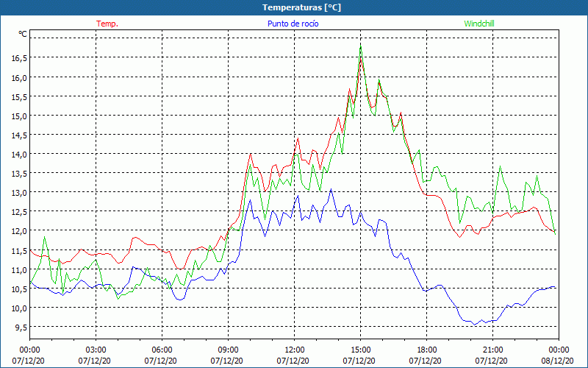Click the 10,5 y-axis value
The image size is (588, 368).
pyautogui.click(x=19, y=289)
